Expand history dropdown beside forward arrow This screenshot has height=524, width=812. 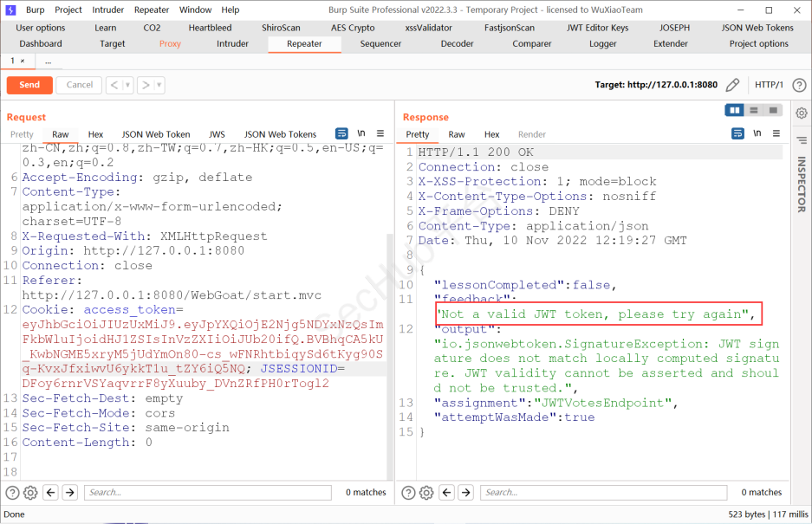click(159, 85)
